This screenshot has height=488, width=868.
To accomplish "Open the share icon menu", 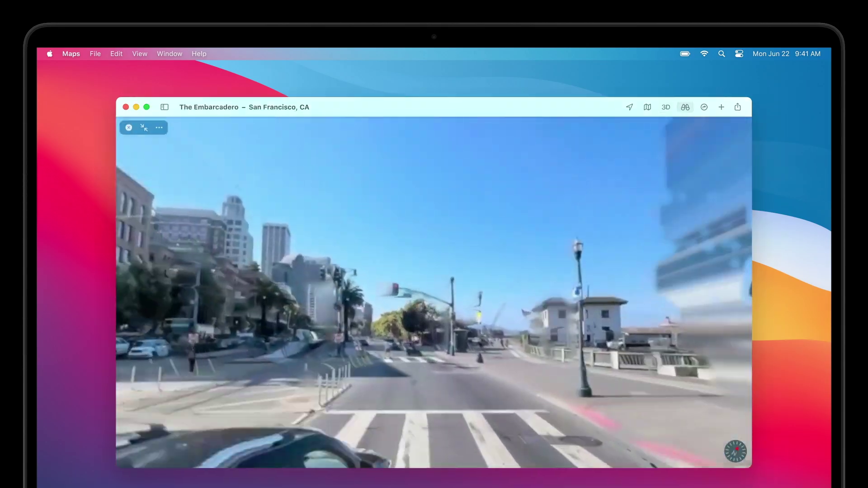I will click(738, 107).
